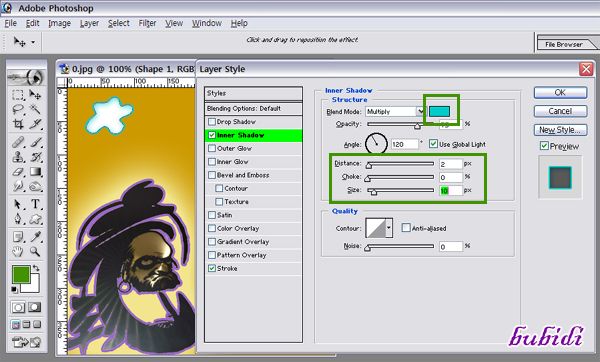Image resolution: width=600 pixels, height=362 pixels.
Task: Select the Dodge tool
Action: click(35, 186)
